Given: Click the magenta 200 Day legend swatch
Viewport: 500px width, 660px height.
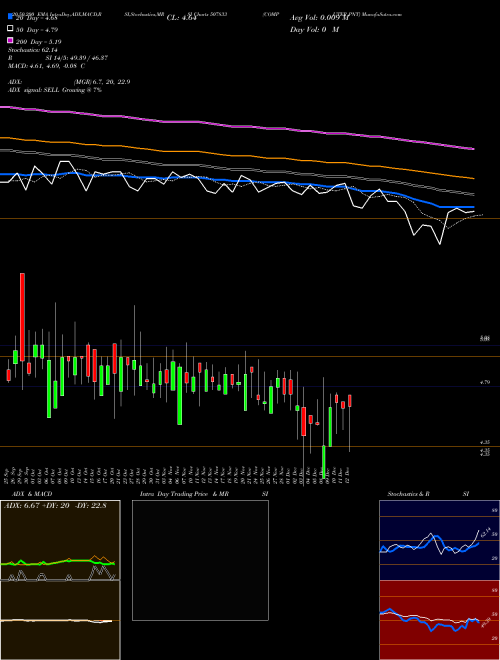Looking at the screenshot, I should coord(10,40).
